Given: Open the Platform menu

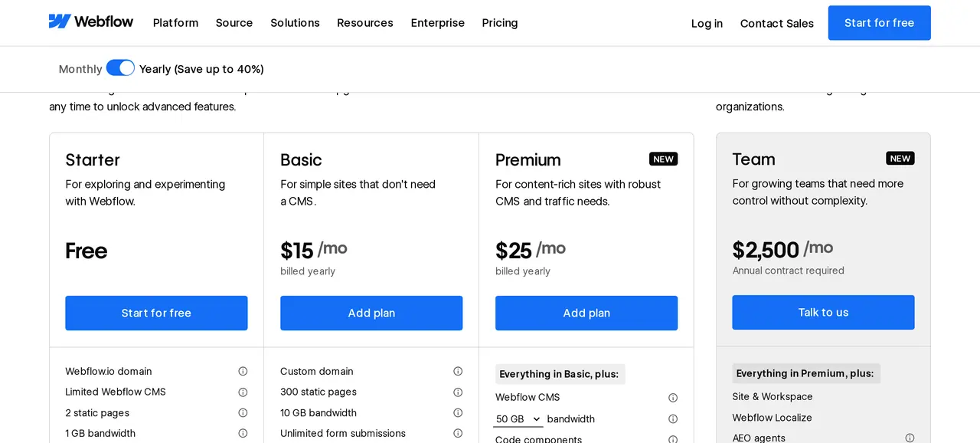Looking at the screenshot, I should (x=175, y=23).
